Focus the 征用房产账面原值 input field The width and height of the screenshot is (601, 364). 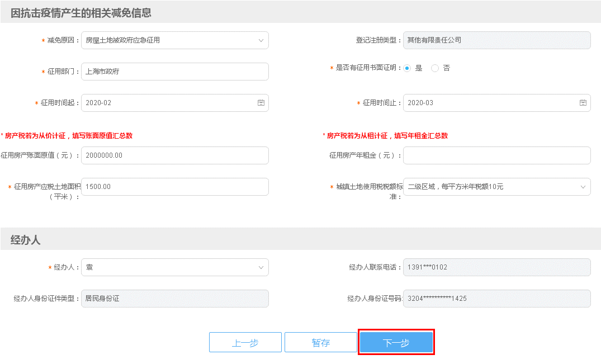click(x=174, y=155)
